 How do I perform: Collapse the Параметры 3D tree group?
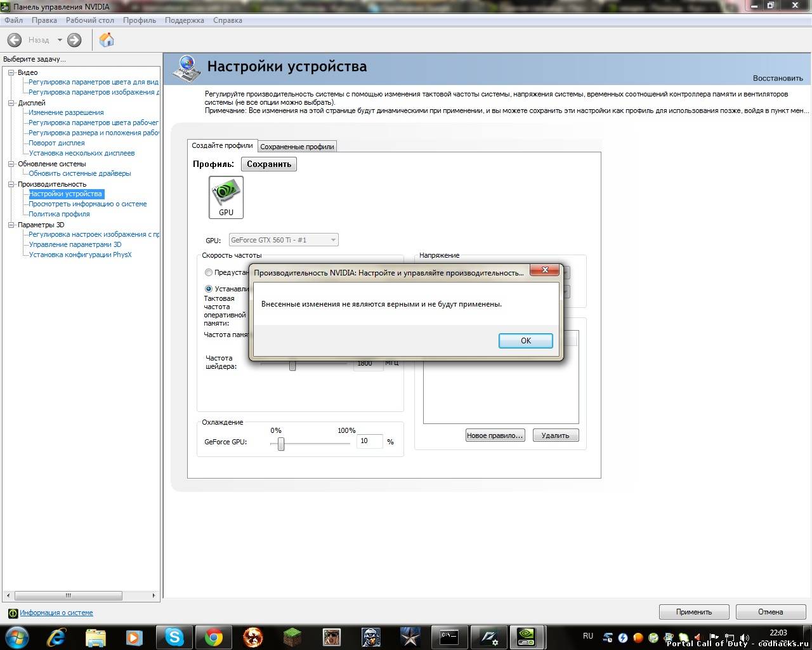11,225
